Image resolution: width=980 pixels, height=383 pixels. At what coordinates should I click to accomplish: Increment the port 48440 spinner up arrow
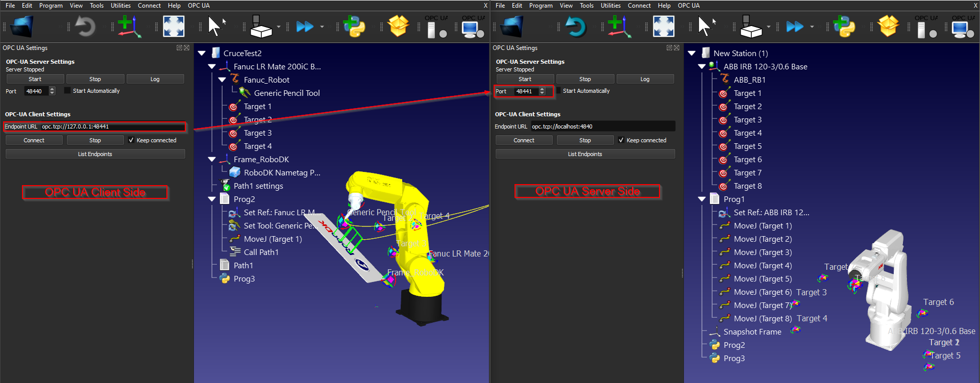[x=52, y=89]
